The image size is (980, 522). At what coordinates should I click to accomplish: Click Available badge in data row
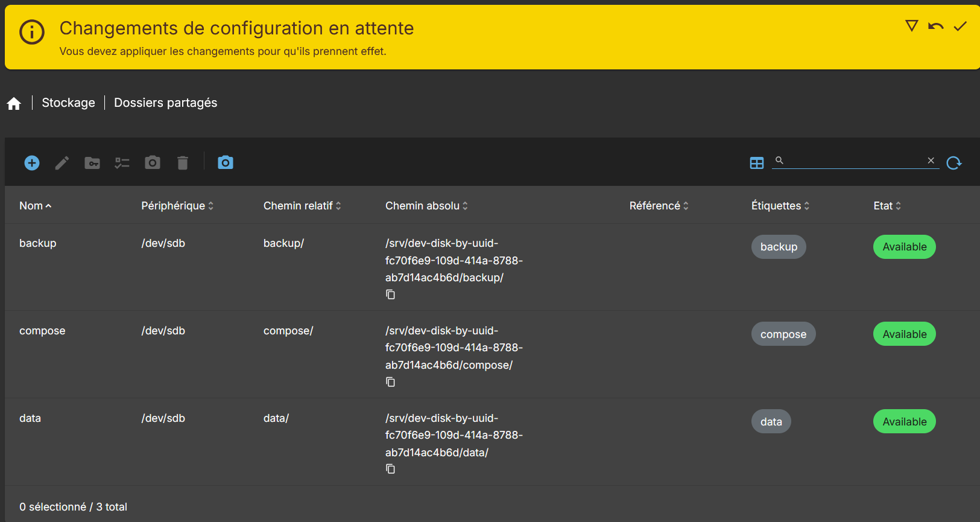tap(905, 422)
